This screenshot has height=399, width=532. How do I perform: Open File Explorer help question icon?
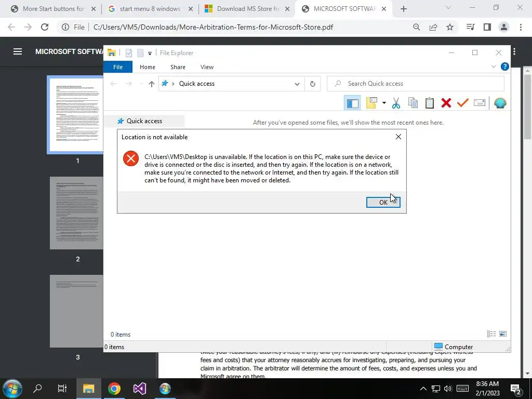coord(505,67)
